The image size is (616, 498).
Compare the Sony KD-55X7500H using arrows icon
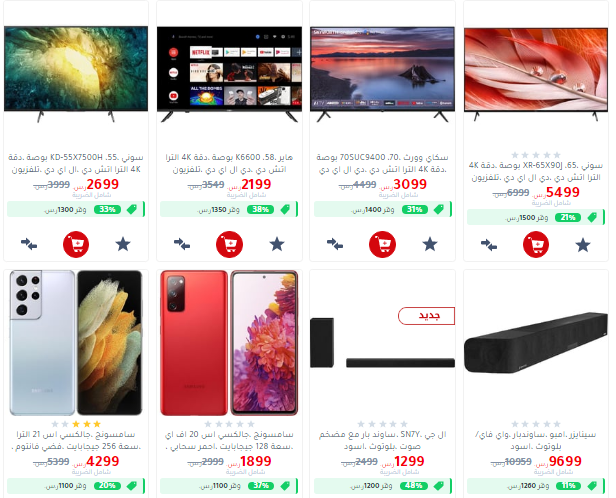(x=29, y=244)
